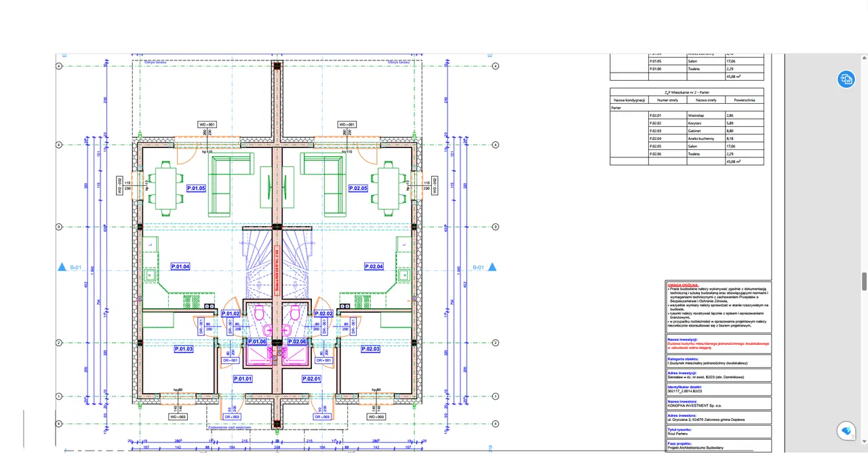Click the blue convert-to-Word floating icon
This screenshot has width=868, height=467.
[846, 79]
